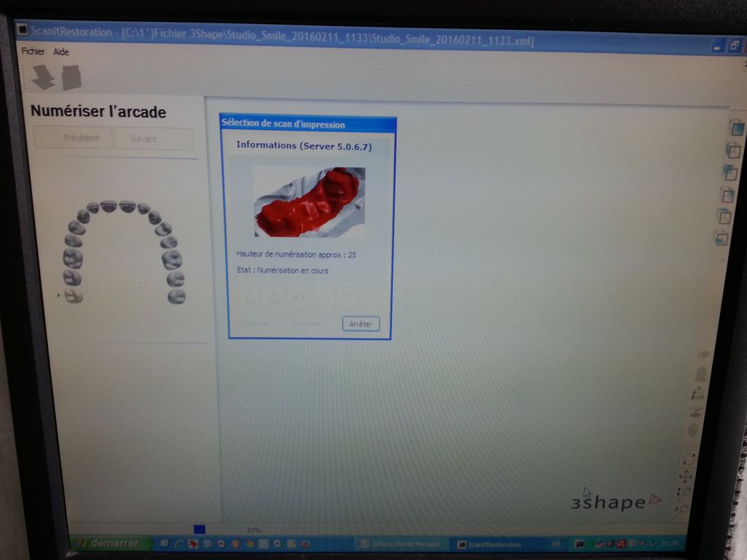Click the gray model icon below the eye
Screen dimensions: 747x560
(x=700, y=374)
